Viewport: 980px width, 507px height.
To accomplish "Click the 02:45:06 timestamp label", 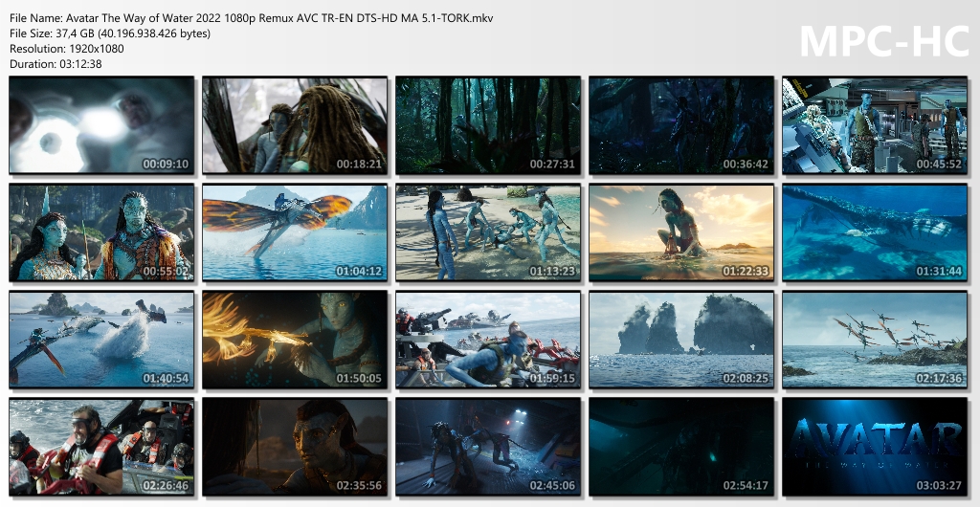I will (552, 485).
